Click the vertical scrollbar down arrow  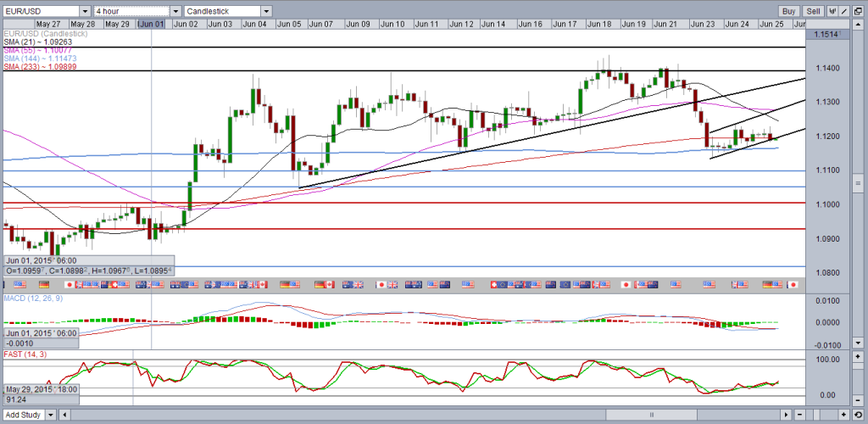[x=858, y=343]
